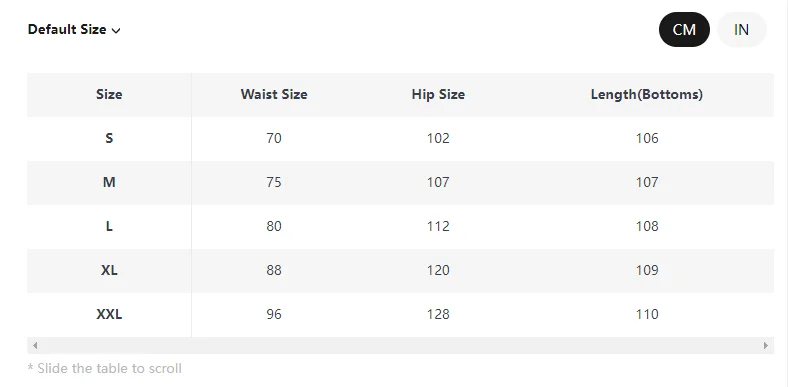The height and width of the screenshot is (387, 788).
Task: Click the Waist Size column header
Action: point(274,94)
